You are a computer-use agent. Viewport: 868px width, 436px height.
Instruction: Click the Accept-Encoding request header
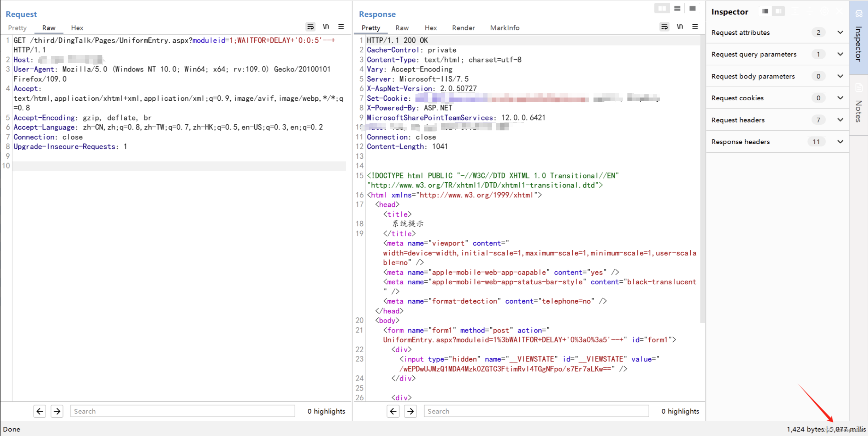click(82, 118)
